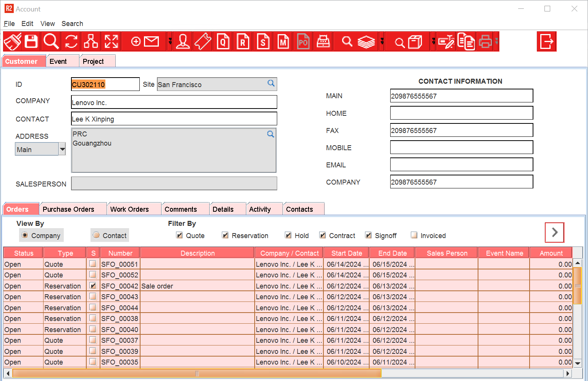588x381 pixels.
Task: Open the hierarchy tree toolbar icon
Action: pos(91,41)
